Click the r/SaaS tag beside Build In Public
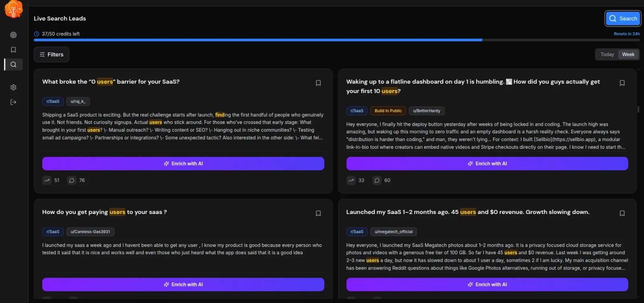The image size is (644, 303). pos(357,111)
